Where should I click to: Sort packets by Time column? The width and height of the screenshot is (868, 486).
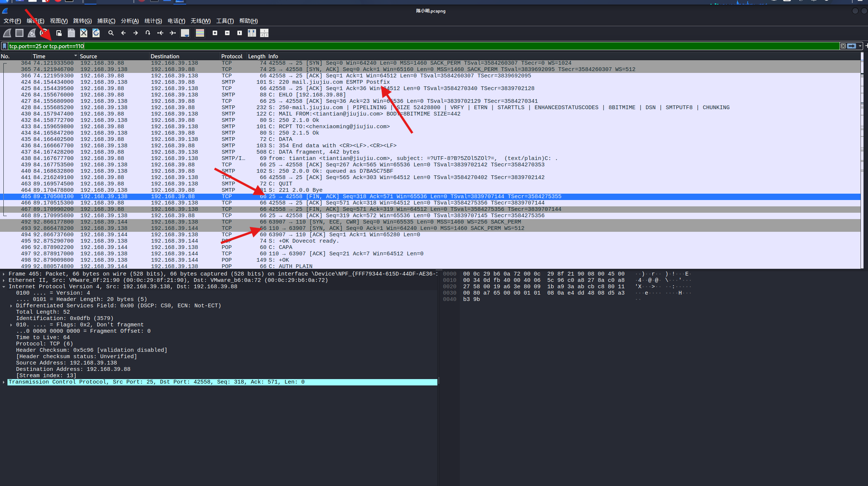(55, 56)
